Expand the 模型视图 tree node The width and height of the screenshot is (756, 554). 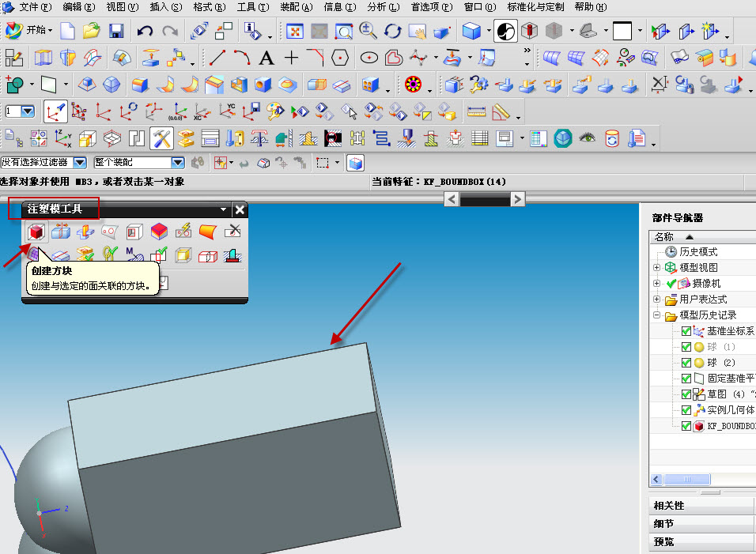656,267
